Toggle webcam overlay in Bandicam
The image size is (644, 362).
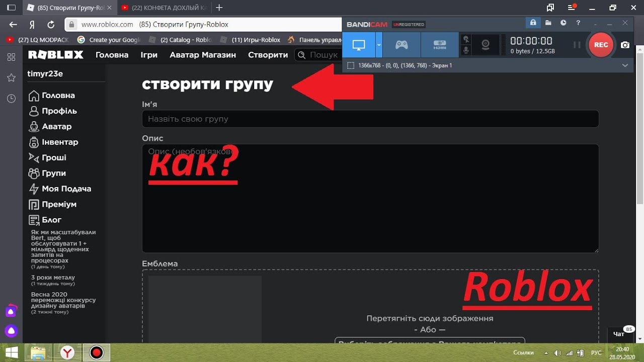tap(486, 45)
